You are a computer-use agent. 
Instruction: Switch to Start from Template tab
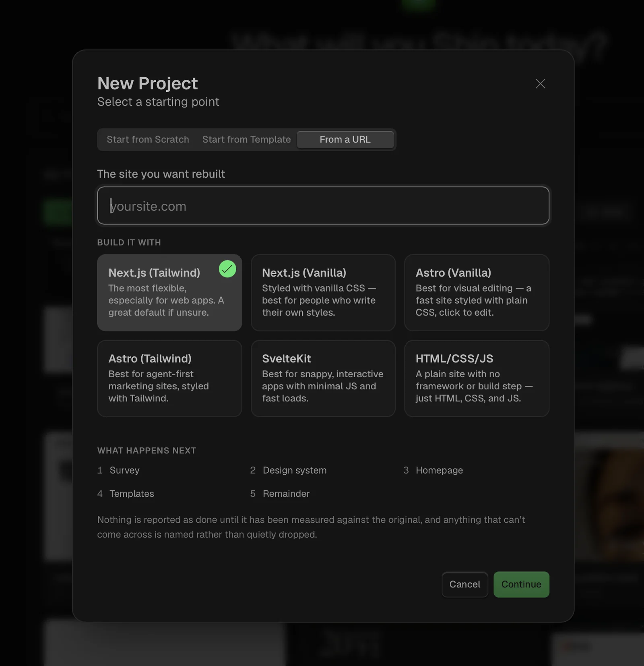point(246,139)
